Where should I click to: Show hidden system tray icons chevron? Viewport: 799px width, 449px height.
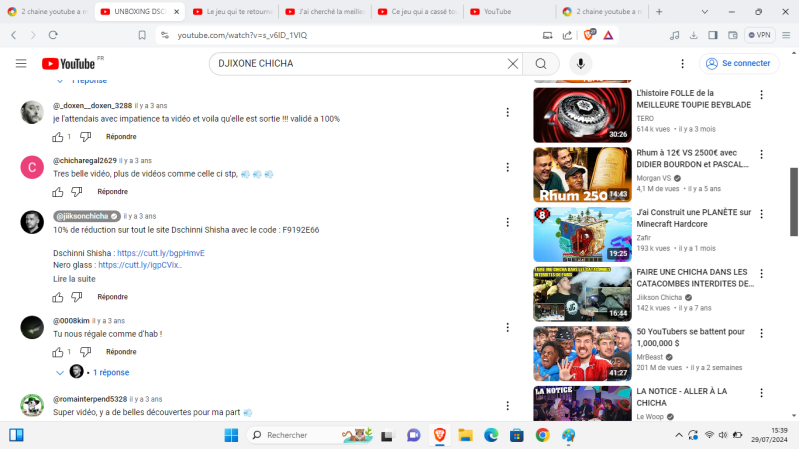[x=679, y=435]
